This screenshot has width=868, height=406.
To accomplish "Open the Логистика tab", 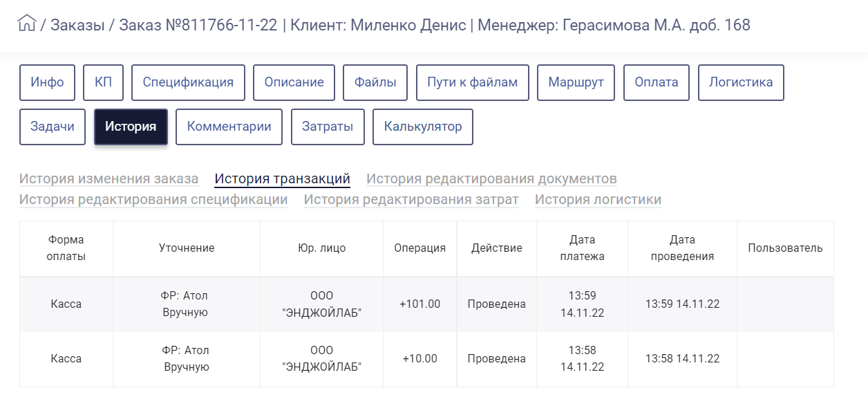I will [741, 82].
